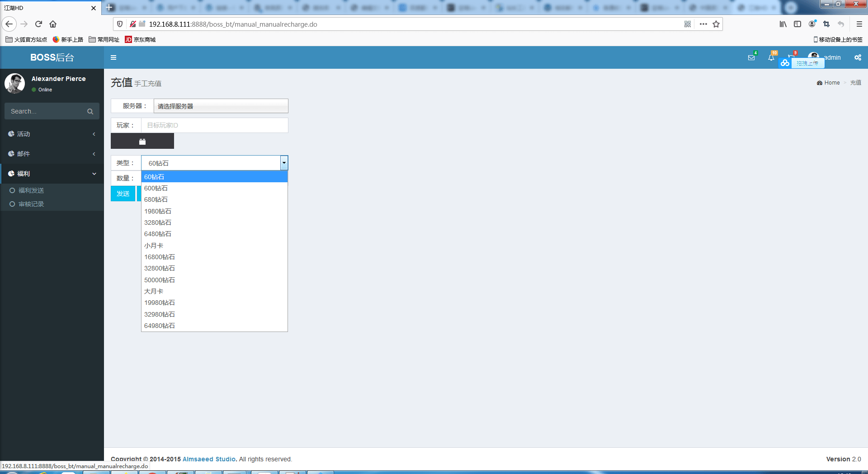868x474 pixels.
Task: Bookmark this page with star icon
Action: click(716, 24)
